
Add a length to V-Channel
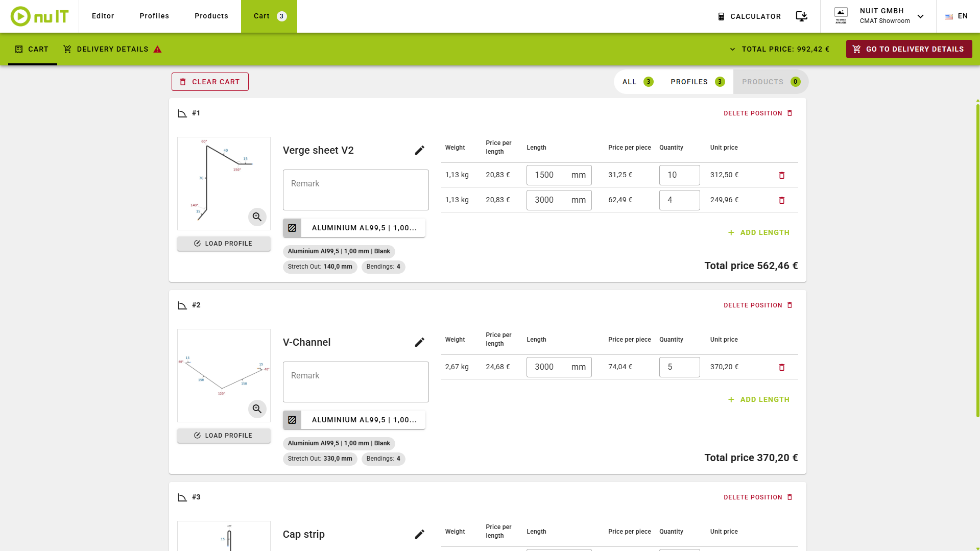click(x=758, y=399)
